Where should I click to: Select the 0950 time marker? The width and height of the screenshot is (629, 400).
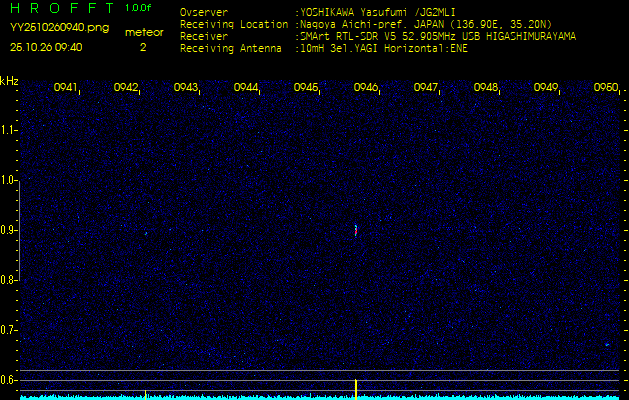605,88
